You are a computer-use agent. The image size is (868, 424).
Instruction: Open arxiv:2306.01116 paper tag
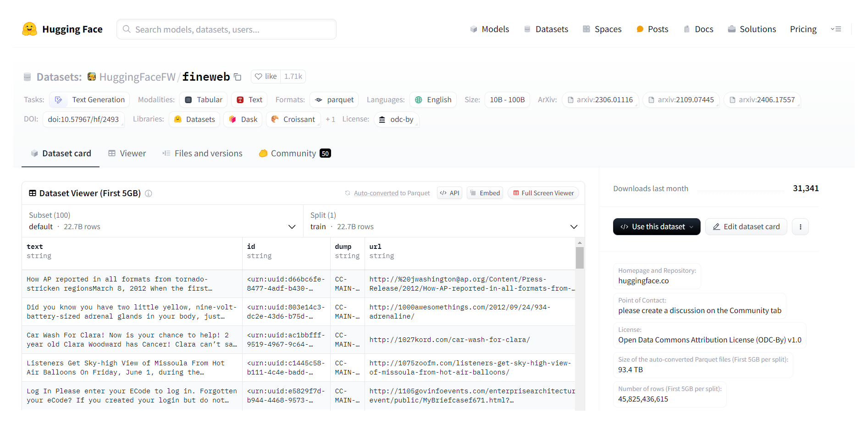point(600,100)
